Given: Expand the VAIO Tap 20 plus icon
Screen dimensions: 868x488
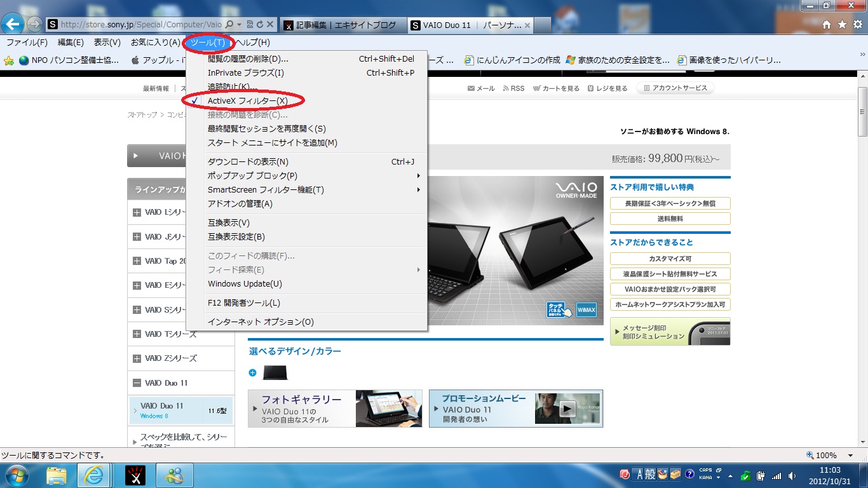Looking at the screenshot, I should 137,261.
